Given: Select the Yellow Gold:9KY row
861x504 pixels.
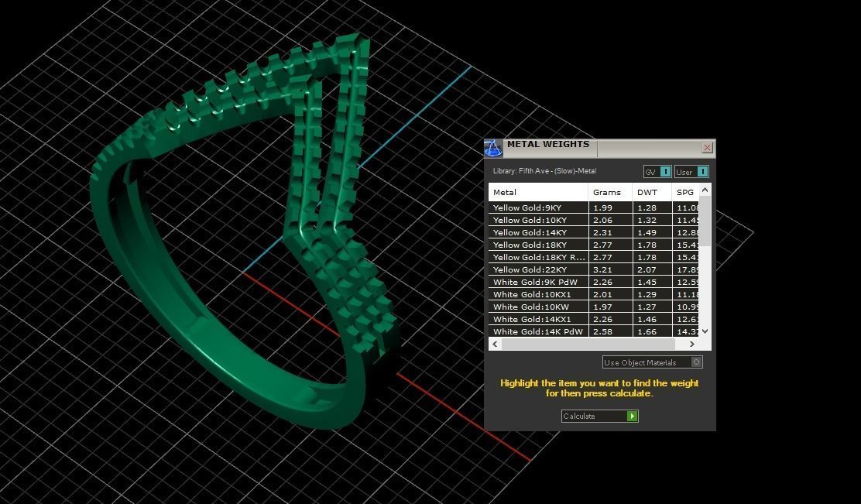Looking at the screenshot, I should click(x=594, y=207).
